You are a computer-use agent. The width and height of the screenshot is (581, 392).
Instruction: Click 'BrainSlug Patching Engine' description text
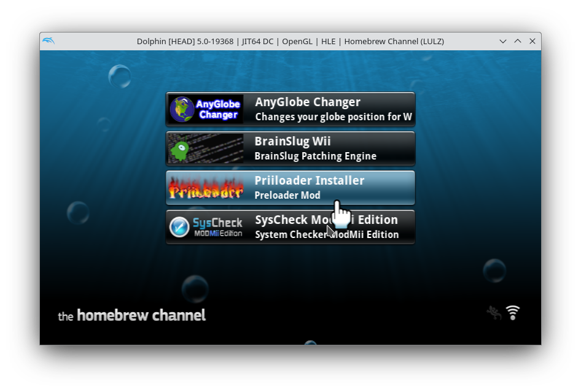315,156
